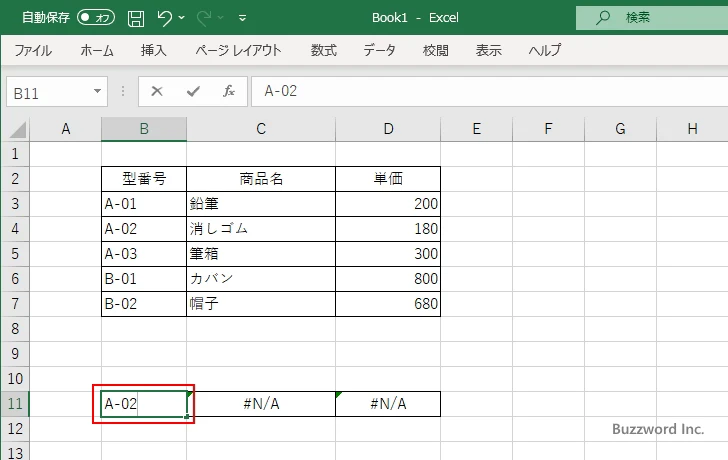Select column G header

click(620, 129)
